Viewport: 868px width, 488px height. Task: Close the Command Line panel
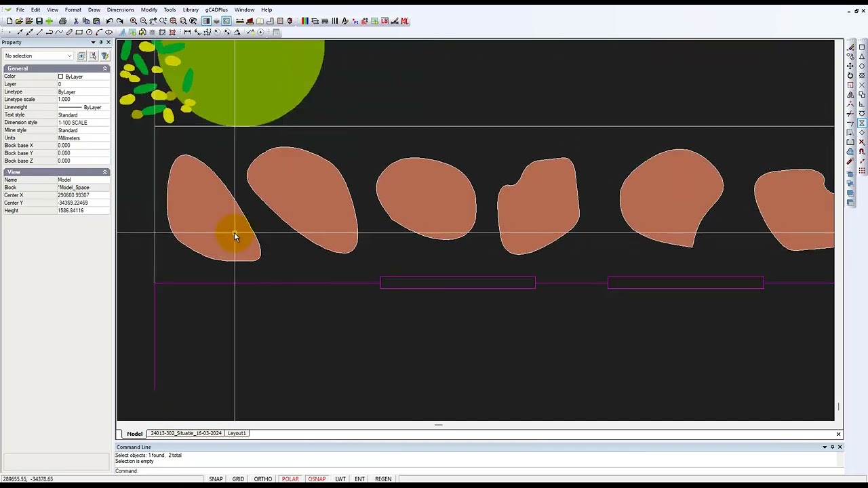point(840,447)
